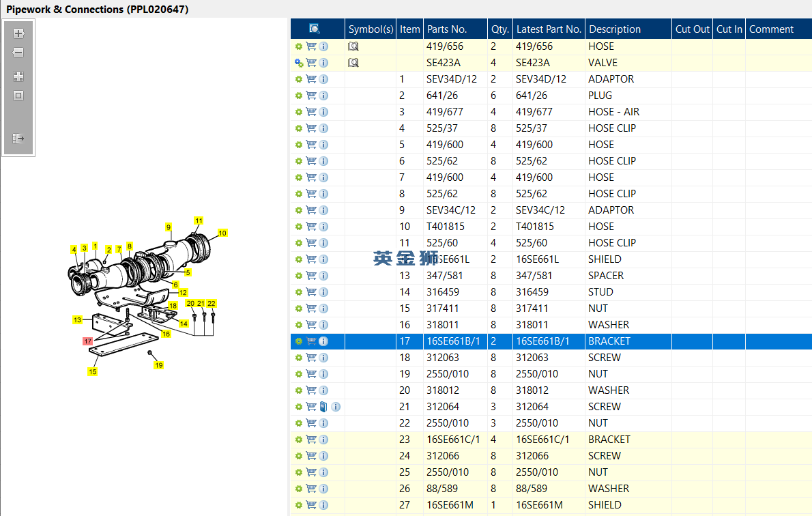Click the export list arrow icon in diagram toolbar
The width and height of the screenshot is (812, 516).
pos(18,139)
